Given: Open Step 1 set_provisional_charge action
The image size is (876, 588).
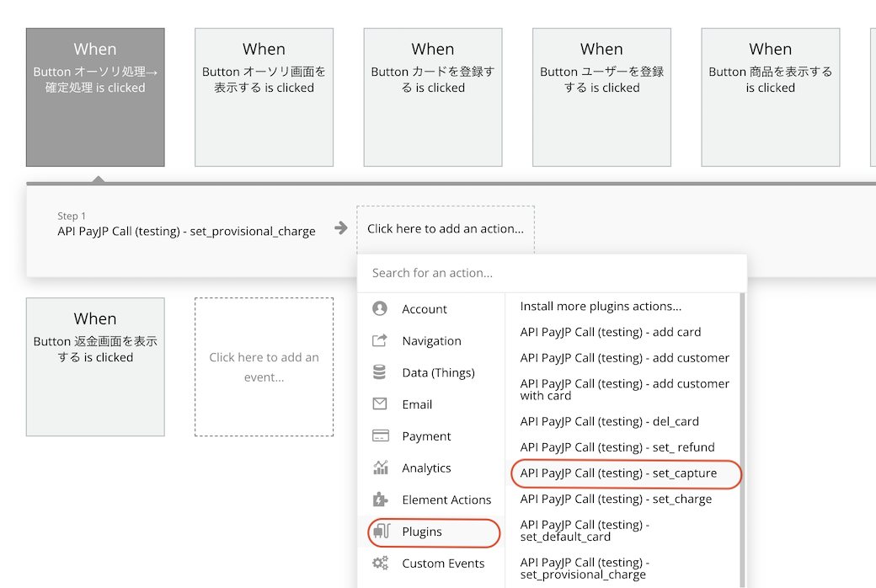Looking at the screenshot, I should coord(187,225).
